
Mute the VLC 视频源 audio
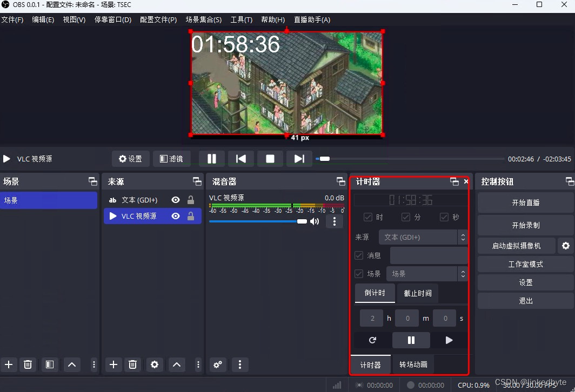(315, 221)
